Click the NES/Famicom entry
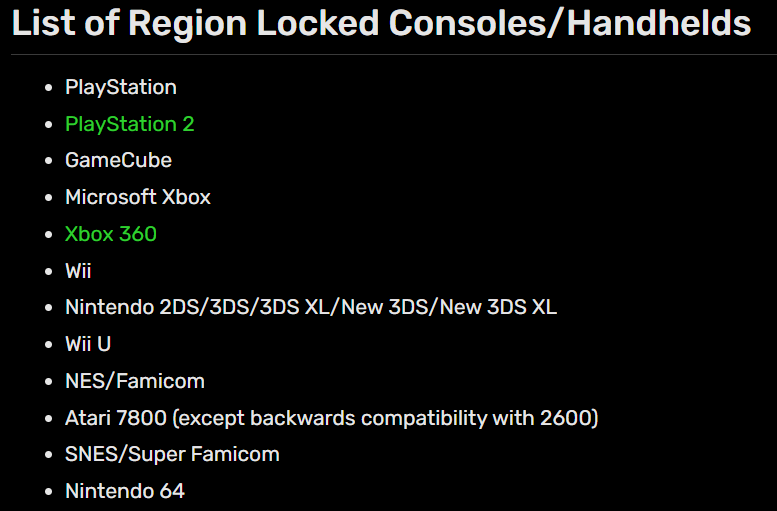This screenshot has width=777, height=511. click(134, 381)
